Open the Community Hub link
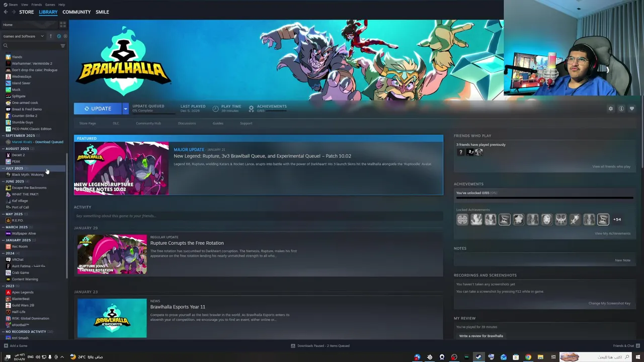 point(148,123)
